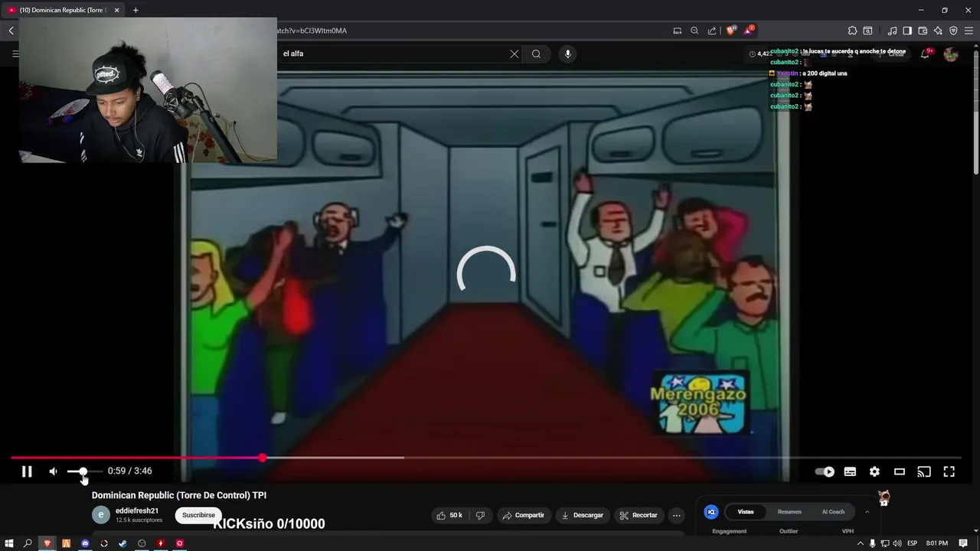Open the Windows notification center
This screenshot has height=551, width=980.
click(963, 543)
